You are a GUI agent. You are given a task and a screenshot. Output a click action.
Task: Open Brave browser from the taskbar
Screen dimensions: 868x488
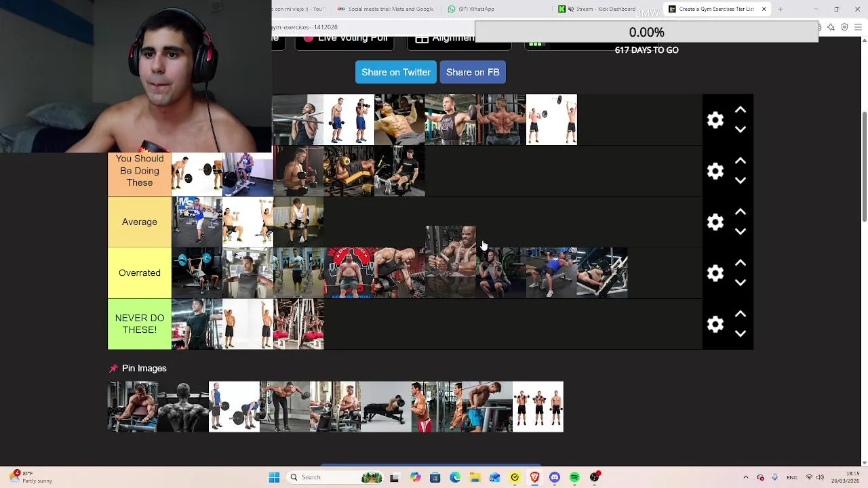pyautogui.click(x=534, y=477)
